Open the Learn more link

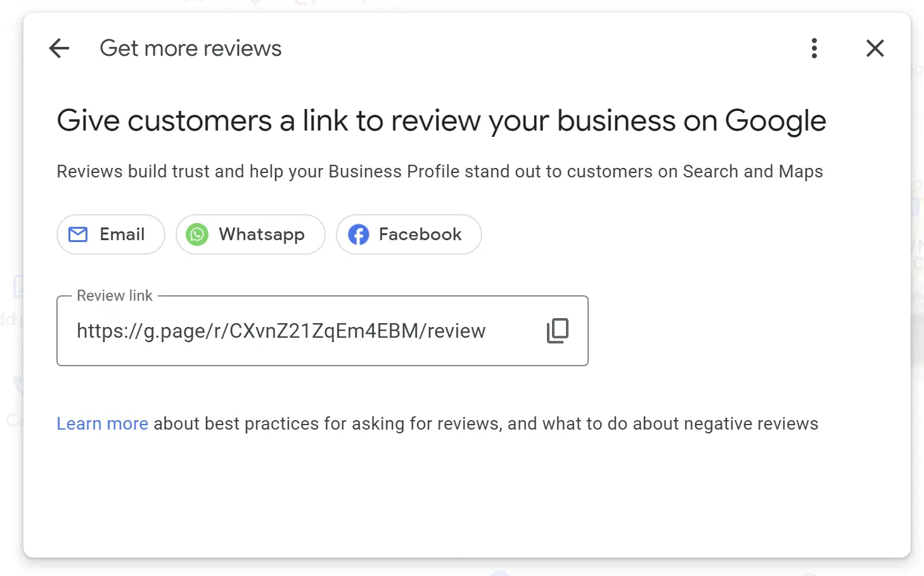point(102,423)
